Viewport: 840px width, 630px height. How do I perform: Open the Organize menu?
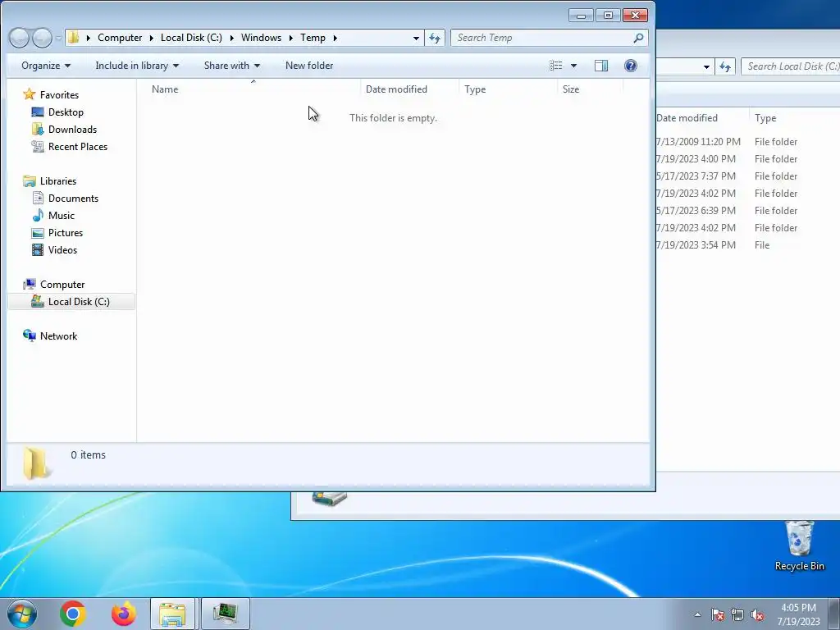point(46,66)
